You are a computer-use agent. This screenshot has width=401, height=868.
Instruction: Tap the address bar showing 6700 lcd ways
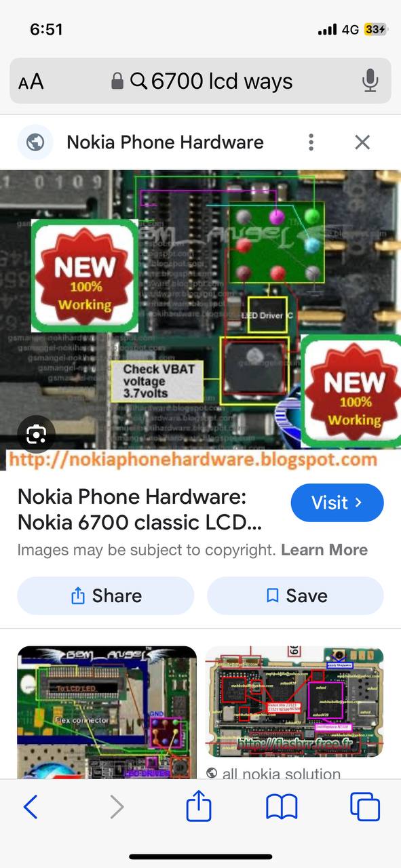(x=200, y=81)
